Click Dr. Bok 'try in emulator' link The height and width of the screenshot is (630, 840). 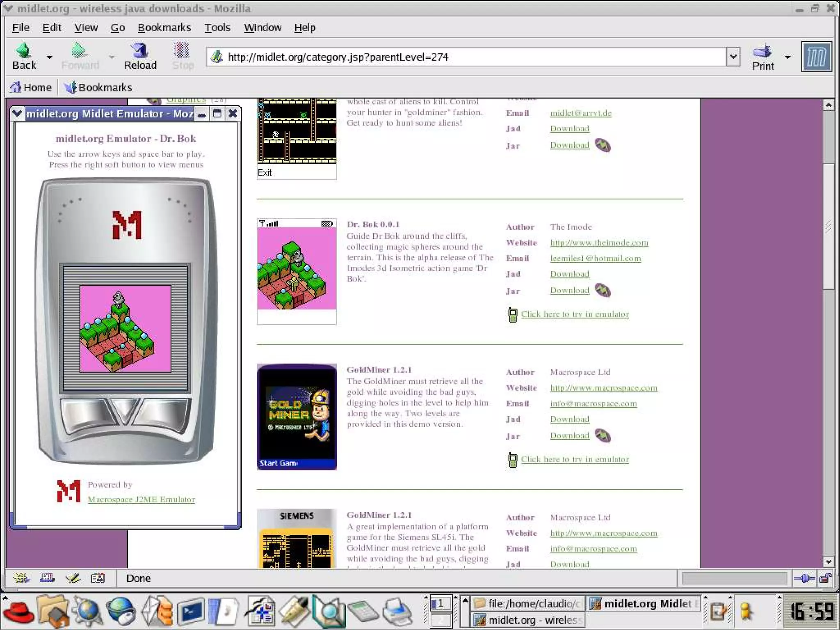pos(575,314)
